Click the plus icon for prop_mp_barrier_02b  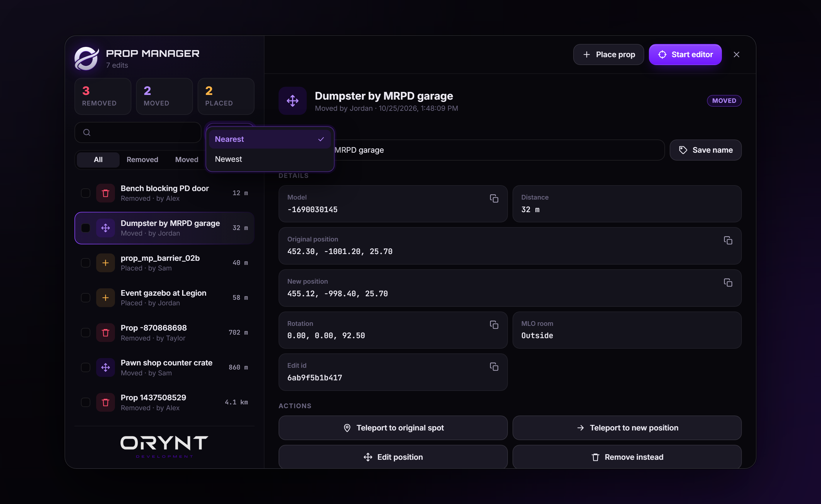tap(105, 263)
